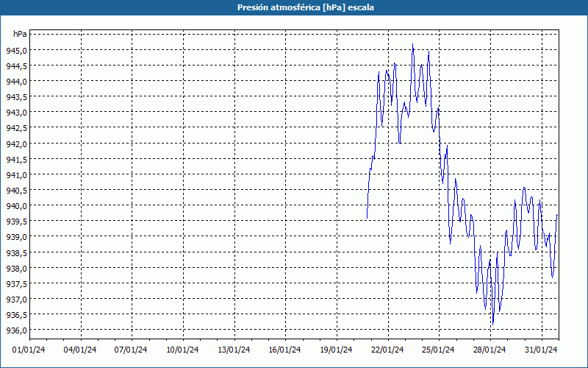Click the 942,0 y-axis label

16,144
